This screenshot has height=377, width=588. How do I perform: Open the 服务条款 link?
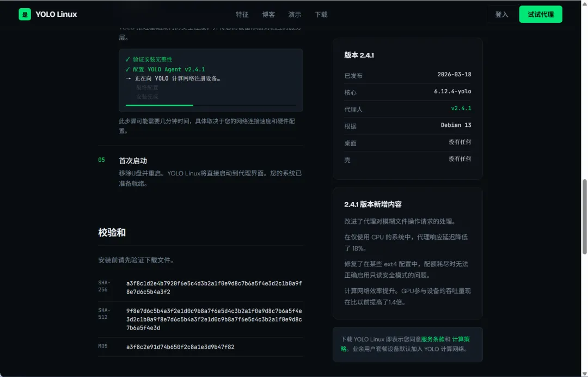(432, 339)
